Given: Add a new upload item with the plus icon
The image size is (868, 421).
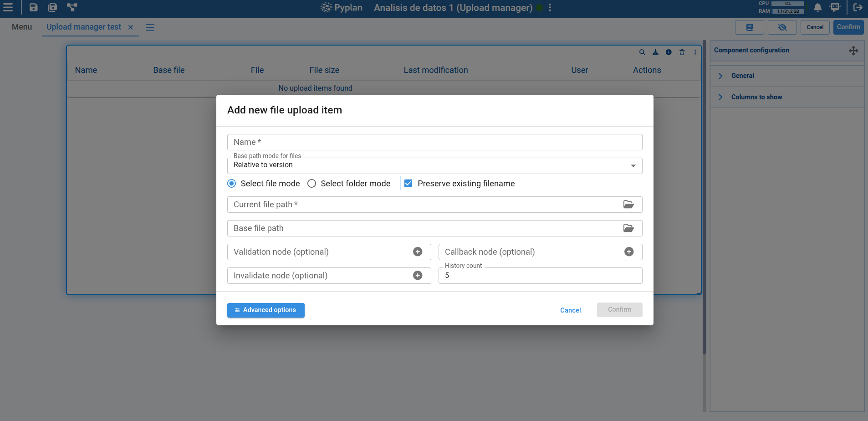Looking at the screenshot, I should coord(668,52).
